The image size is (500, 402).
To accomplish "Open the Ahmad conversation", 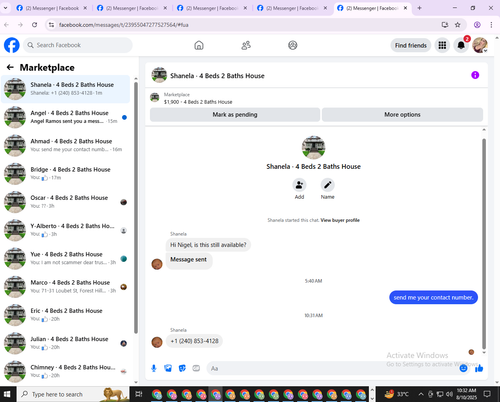I will (65, 145).
